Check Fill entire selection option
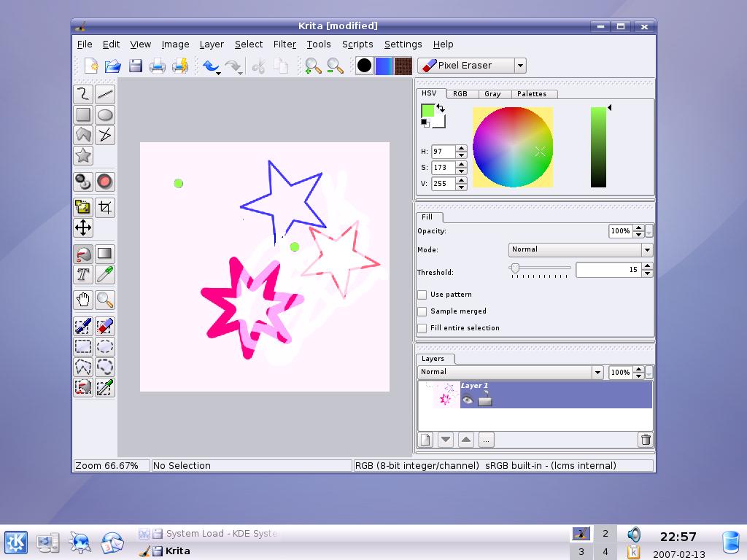The width and height of the screenshot is (747, 560). 422,328
